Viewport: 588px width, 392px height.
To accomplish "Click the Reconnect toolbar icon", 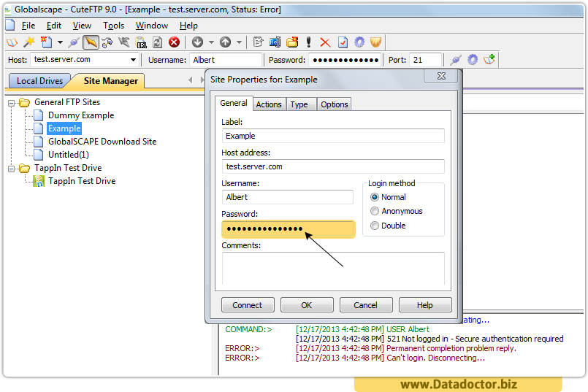I will (x=107, y=42).
